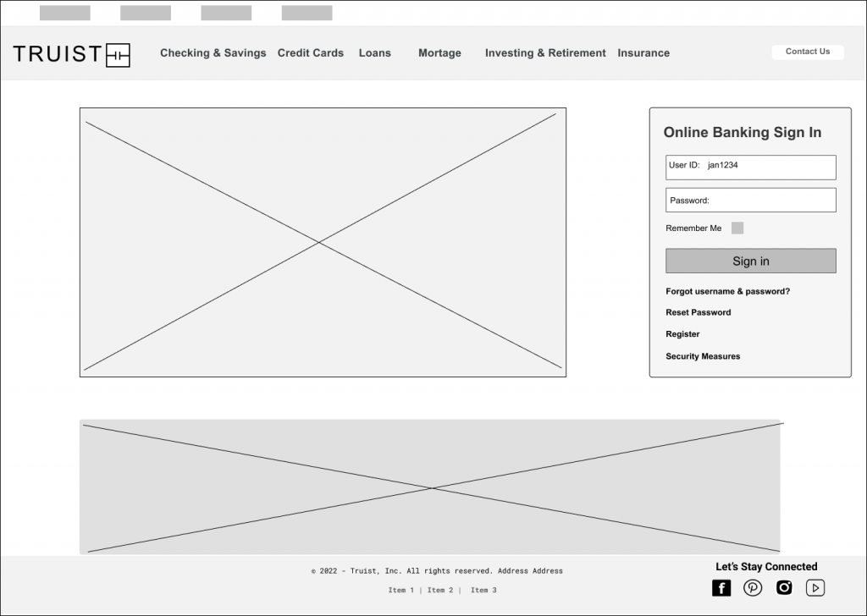Image resolution: width=867 pixels, height=616 pixels.
Task: Go to the Mortage navigation item
Action: pyautogui.click(x=439, y=52)
